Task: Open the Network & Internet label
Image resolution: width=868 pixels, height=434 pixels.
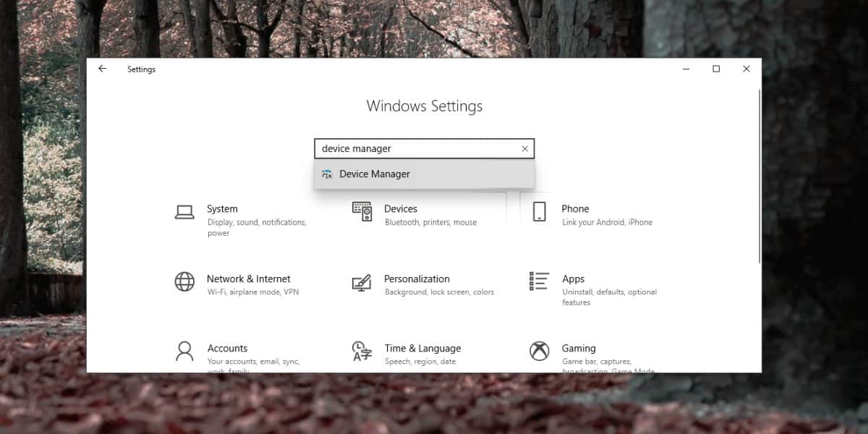Action: (248, 278)
